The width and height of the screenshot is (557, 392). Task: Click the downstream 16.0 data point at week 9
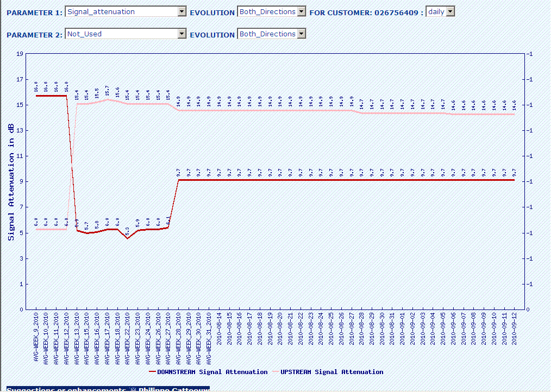tap(36, 96)
